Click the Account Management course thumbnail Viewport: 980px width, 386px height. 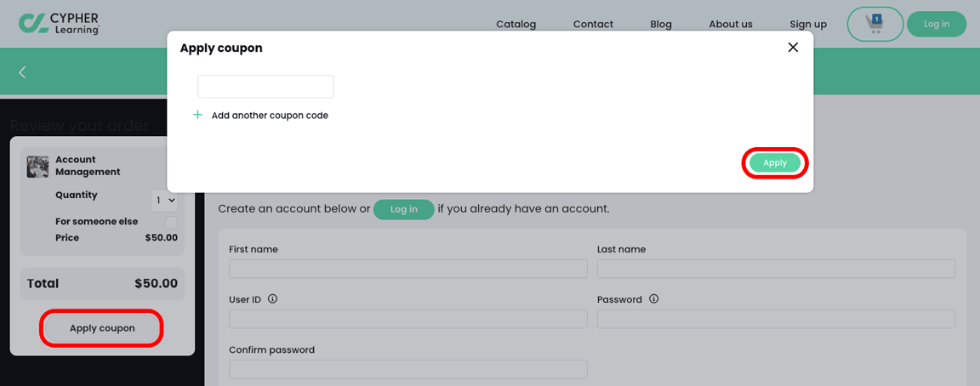(37, 167)
